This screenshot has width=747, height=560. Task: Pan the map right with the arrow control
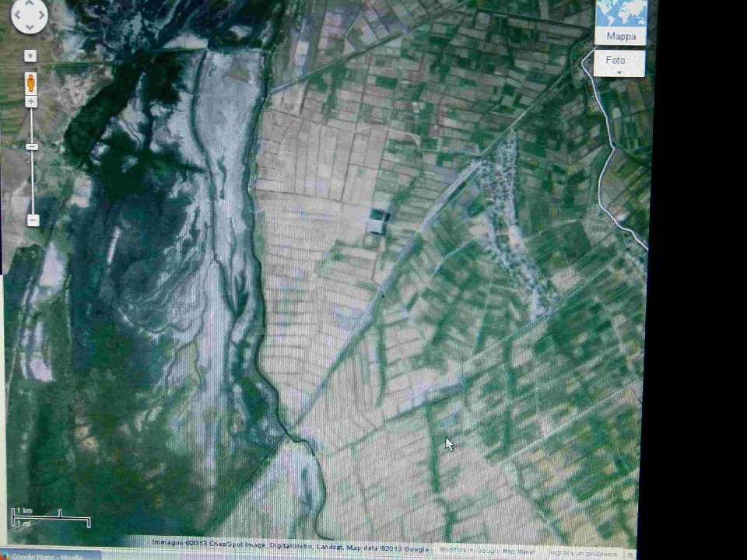(41, 15)
